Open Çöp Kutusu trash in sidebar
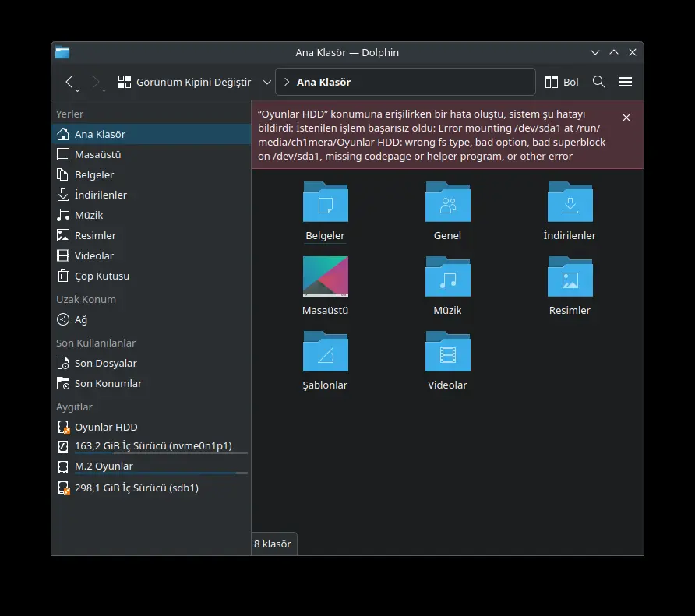 (x=151, y=276)
